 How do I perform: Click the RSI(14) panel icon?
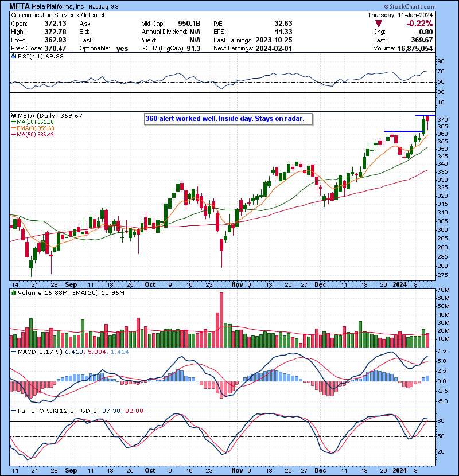13,56
